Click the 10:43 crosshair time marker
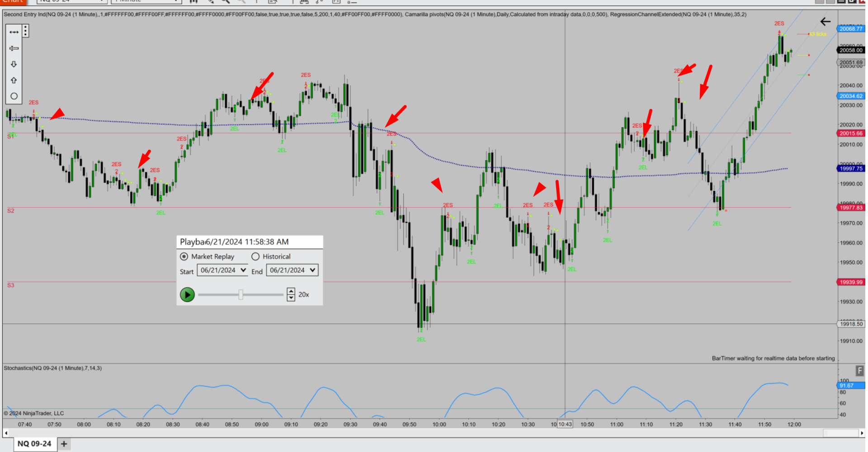The image size is (868, 452). (x=565, y=424)
